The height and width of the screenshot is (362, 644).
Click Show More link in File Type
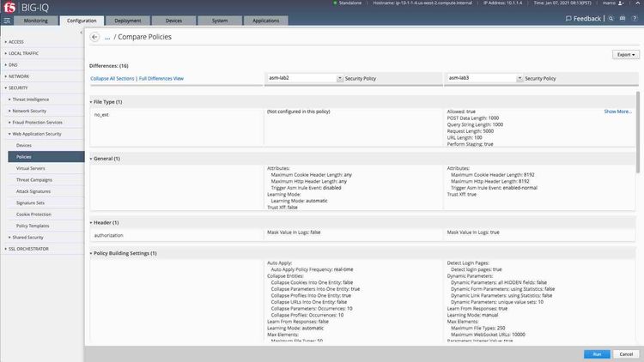coord(617,112)
